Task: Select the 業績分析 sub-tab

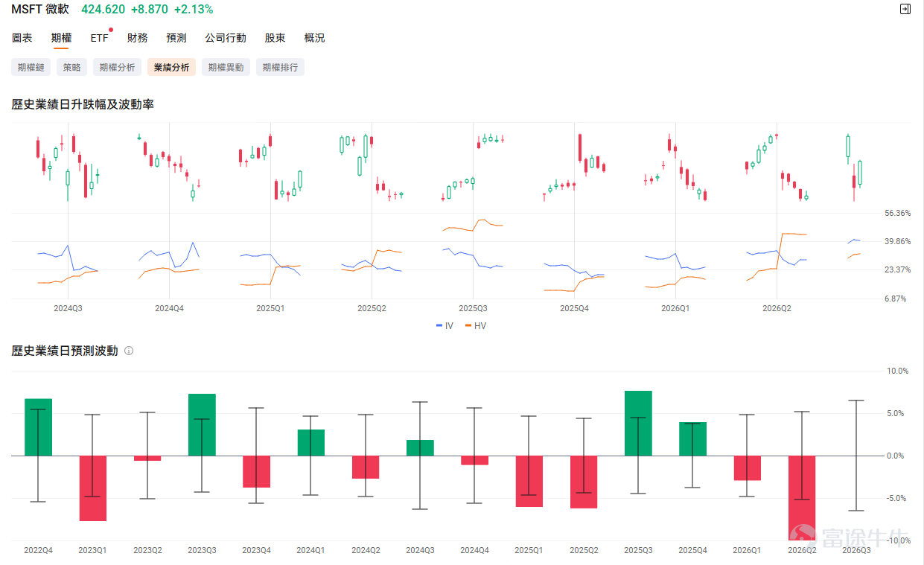Action: point(171,67)
